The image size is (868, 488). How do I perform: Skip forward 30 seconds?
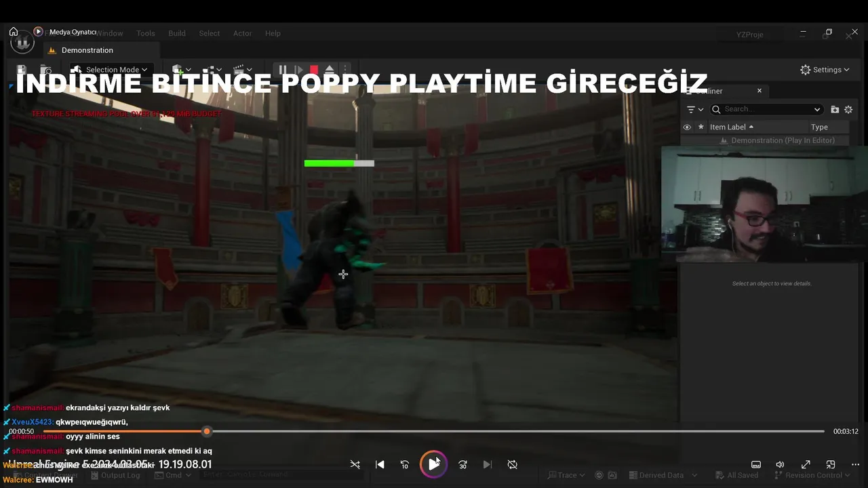(x=462, y=464)
